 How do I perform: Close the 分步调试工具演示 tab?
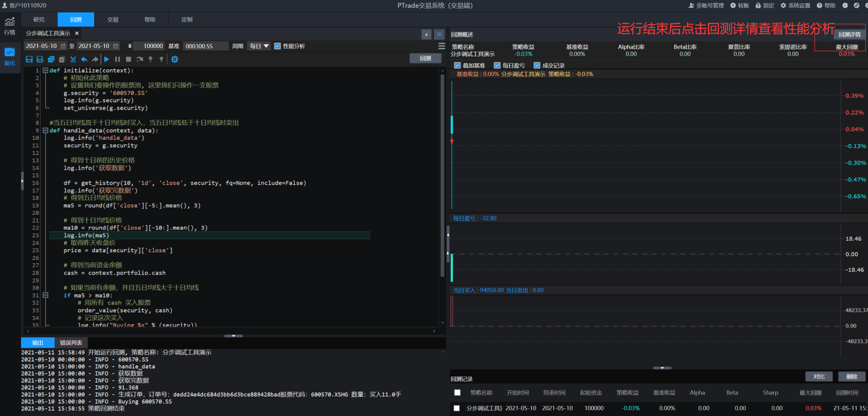tap(77, 33)
